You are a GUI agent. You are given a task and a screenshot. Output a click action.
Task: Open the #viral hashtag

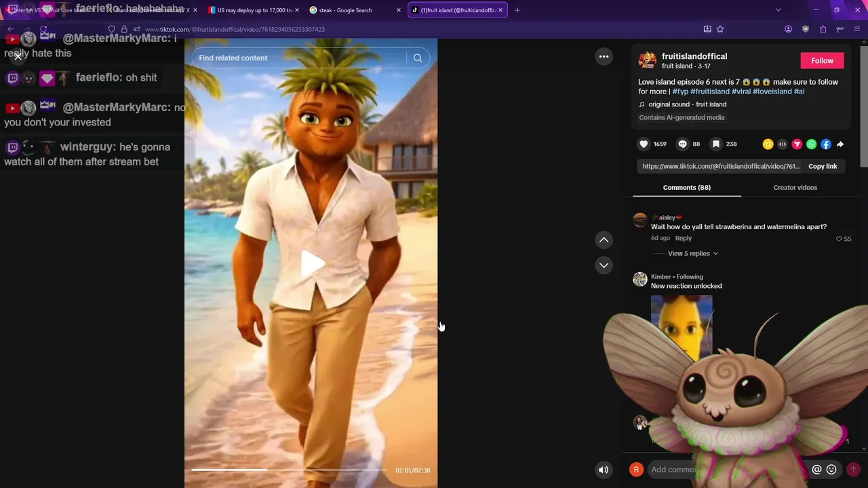pos(741,91)
